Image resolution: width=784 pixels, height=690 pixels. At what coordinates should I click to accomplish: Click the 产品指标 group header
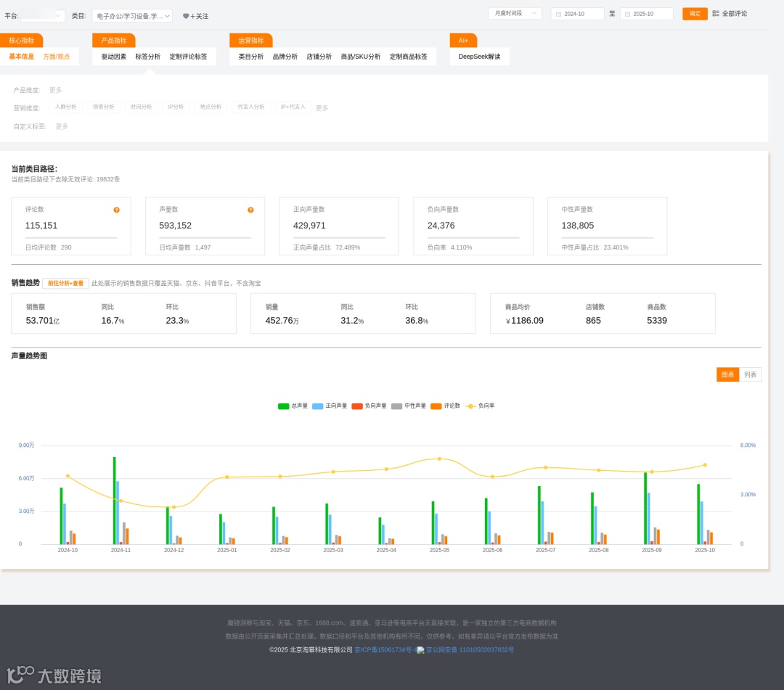114,41
